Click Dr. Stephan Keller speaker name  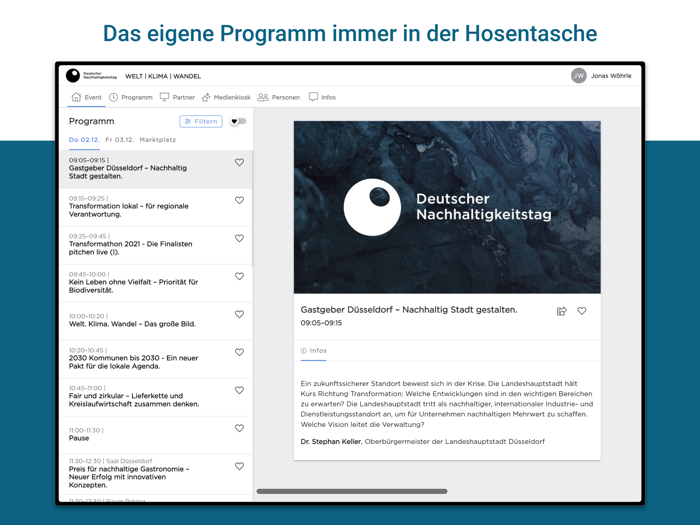point(330,442)
